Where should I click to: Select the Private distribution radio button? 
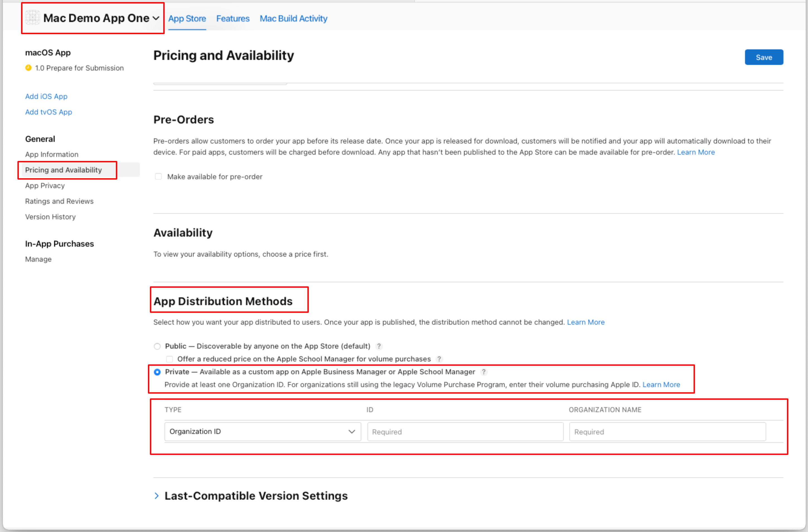point(157,372)
